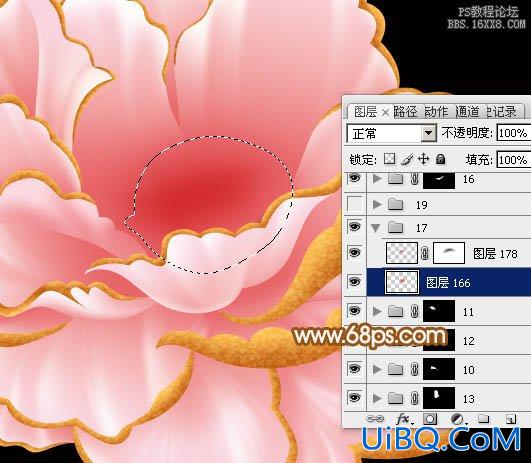
Task: Select group named 19
Action: coord(421,205)
